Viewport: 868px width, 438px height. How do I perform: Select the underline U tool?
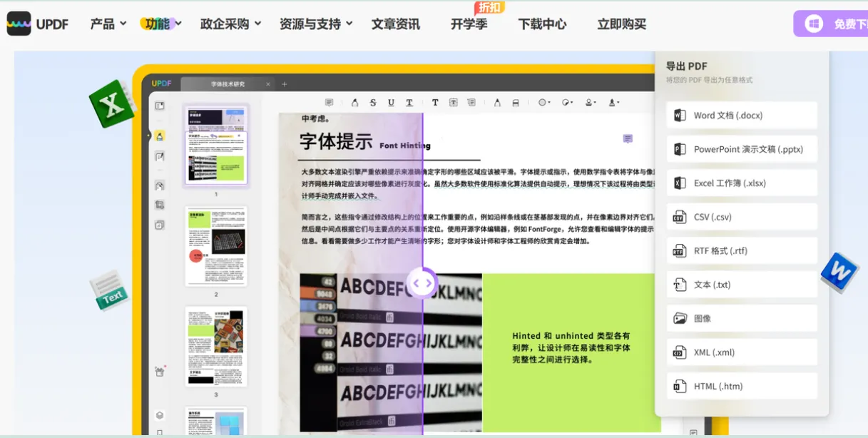coord(391,103)
